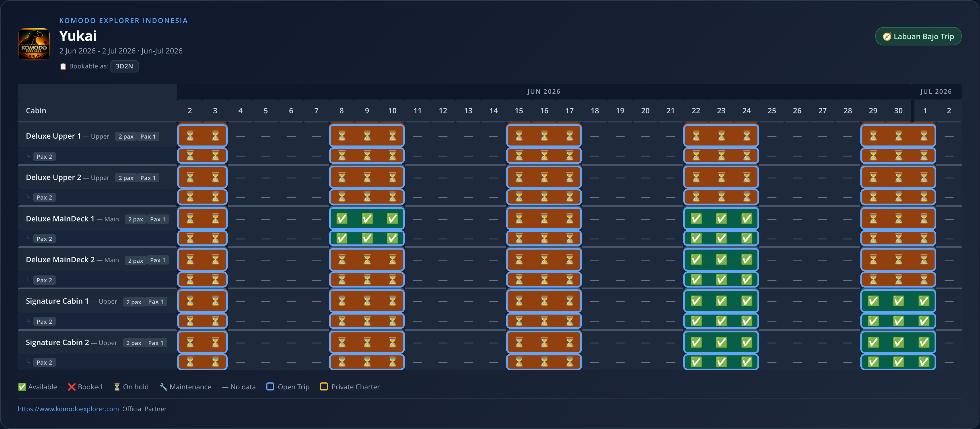The height and width of the screenshot is (429, 980).
Task: Click Deluxe MainDeck 1 Pax 1 checkmark on June 8
Action: tap(342, 219)
